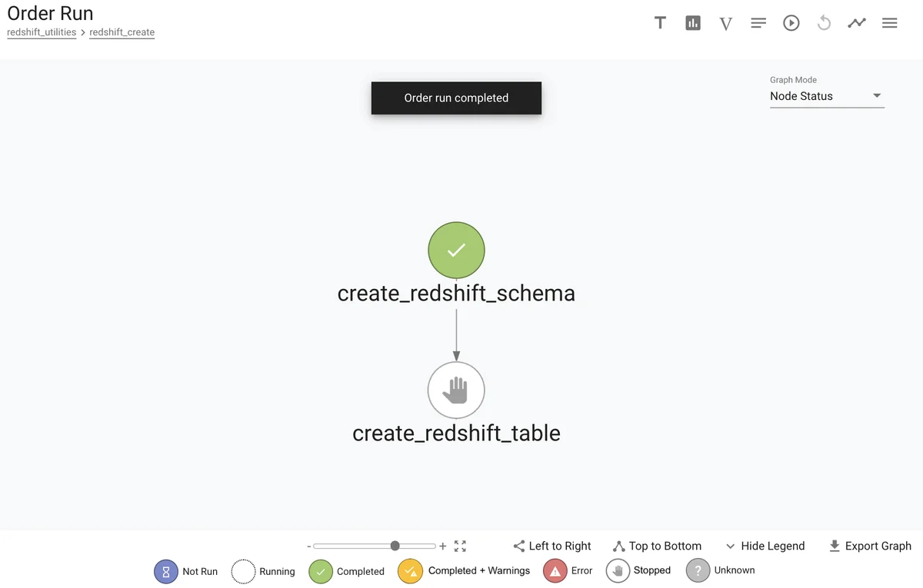Click the circular play run icon
Screen dimensions: 923x588
tap(791, 23)
